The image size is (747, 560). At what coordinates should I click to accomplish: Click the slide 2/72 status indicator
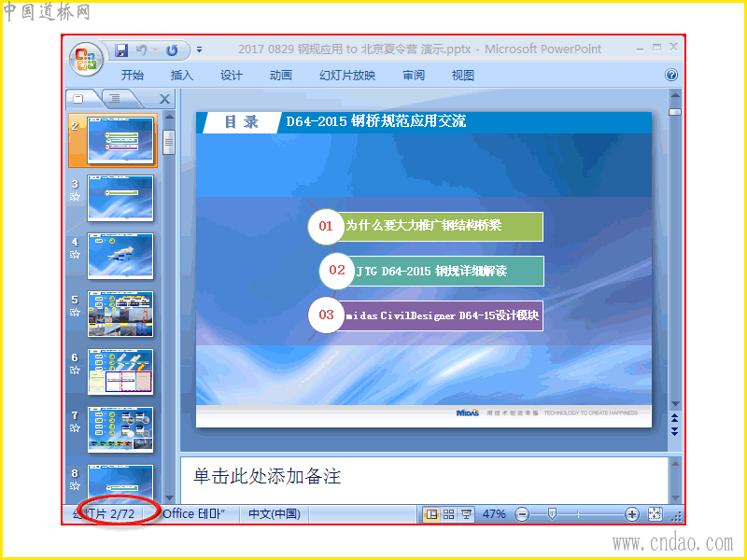[104, 514]
